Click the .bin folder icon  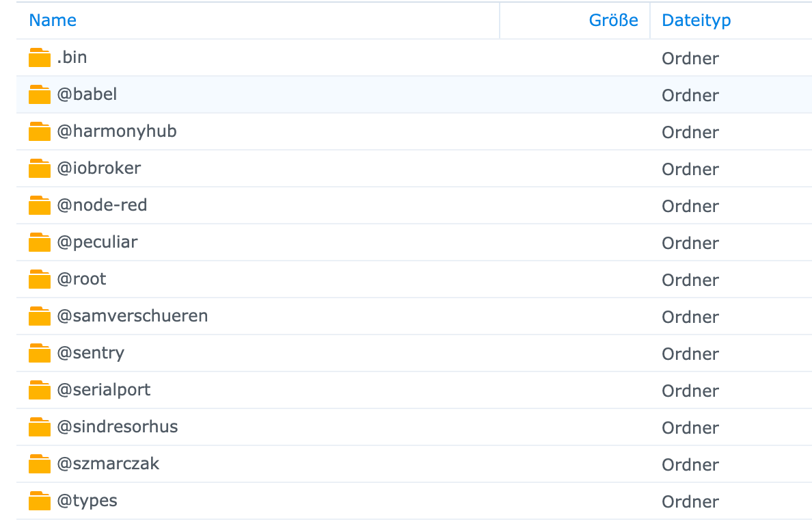click(x=40, y=57)
